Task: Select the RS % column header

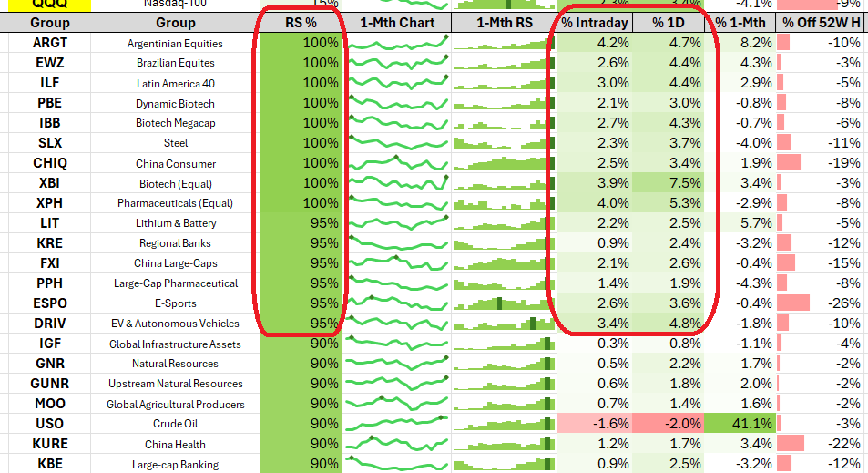Action: pos(301,23)
